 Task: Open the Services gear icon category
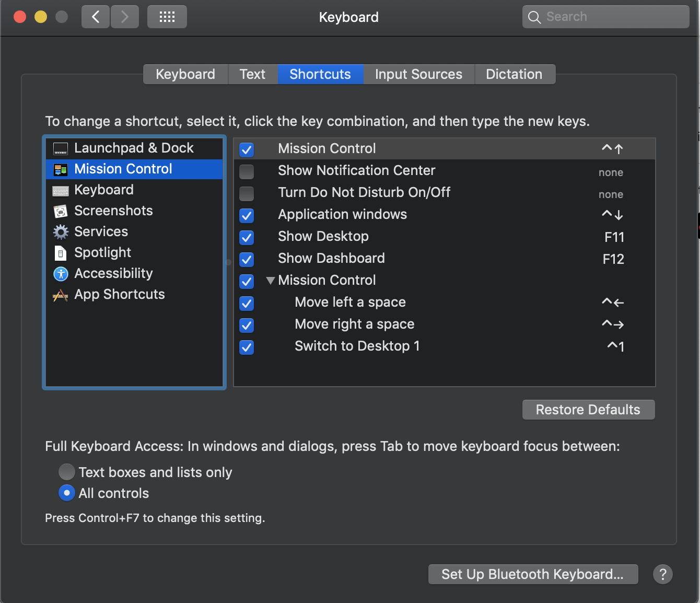click(61, 232)
